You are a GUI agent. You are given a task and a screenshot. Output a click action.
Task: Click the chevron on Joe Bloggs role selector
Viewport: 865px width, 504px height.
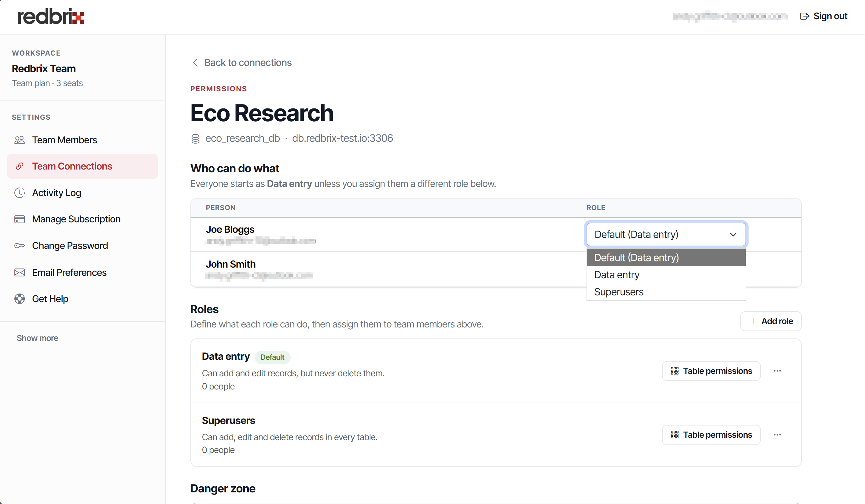tap(733, 235)
